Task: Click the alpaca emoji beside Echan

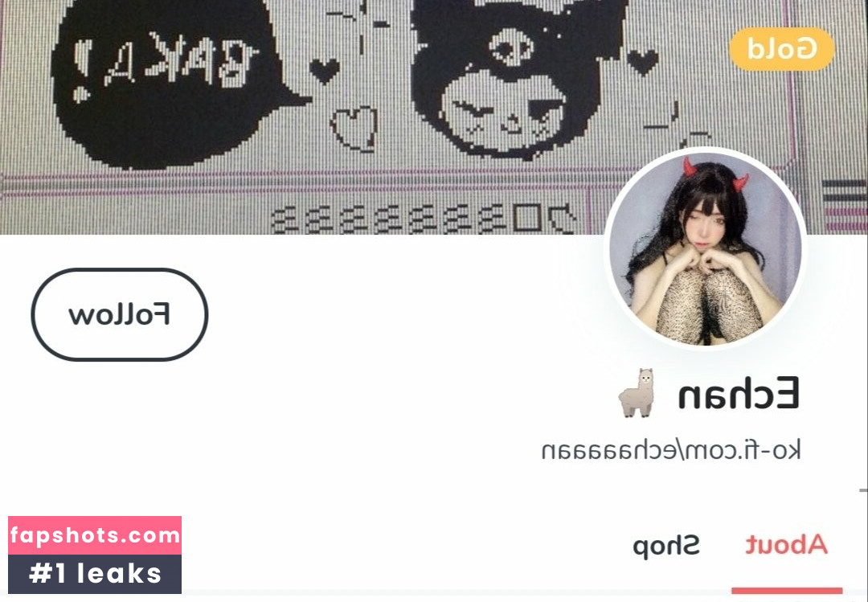Action: pos(636,393)
